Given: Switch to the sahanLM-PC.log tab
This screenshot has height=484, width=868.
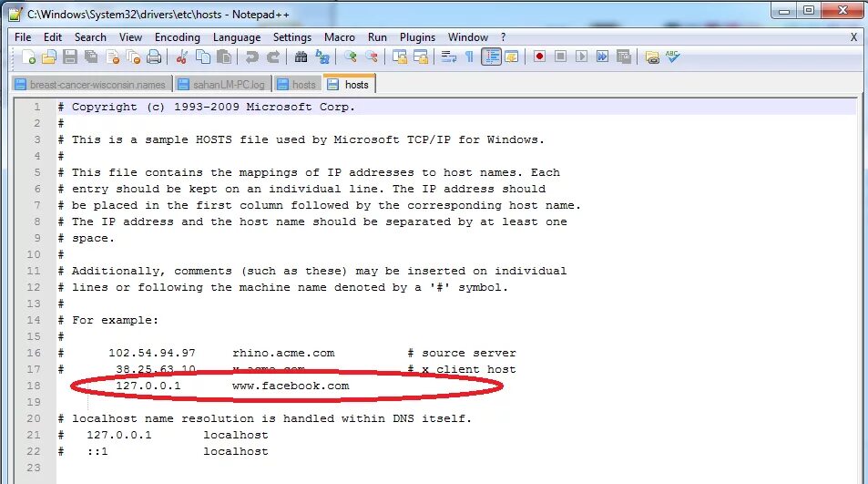Looking at the screenshot, I should click(222, 84).
